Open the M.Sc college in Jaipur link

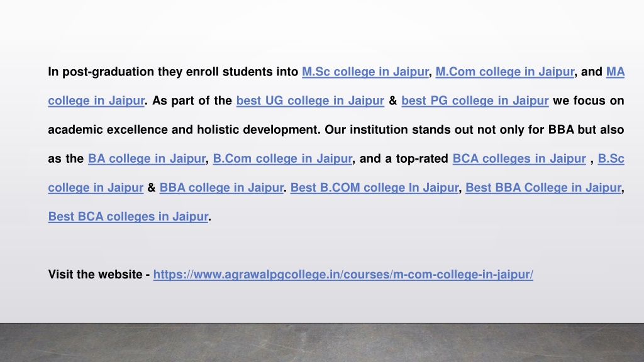[365, 72]
